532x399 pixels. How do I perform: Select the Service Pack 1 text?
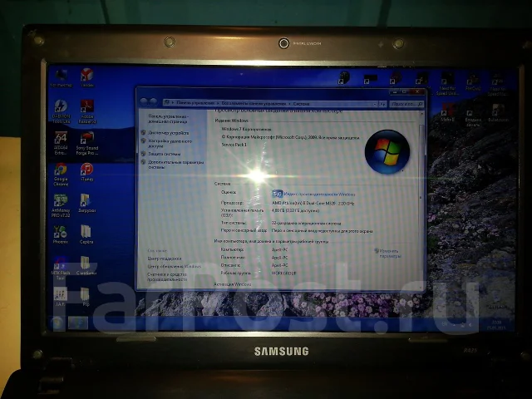coord(234,145)
